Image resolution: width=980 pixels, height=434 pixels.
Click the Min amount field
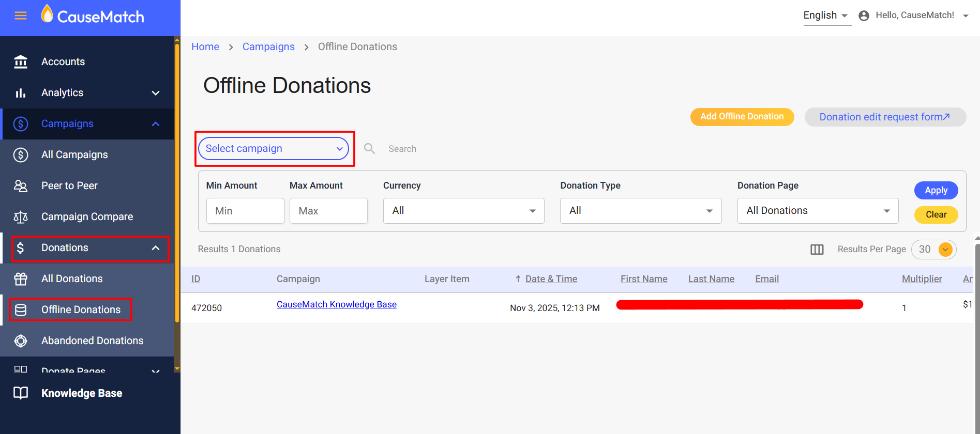pyautogui.click(x=245, y=211)
